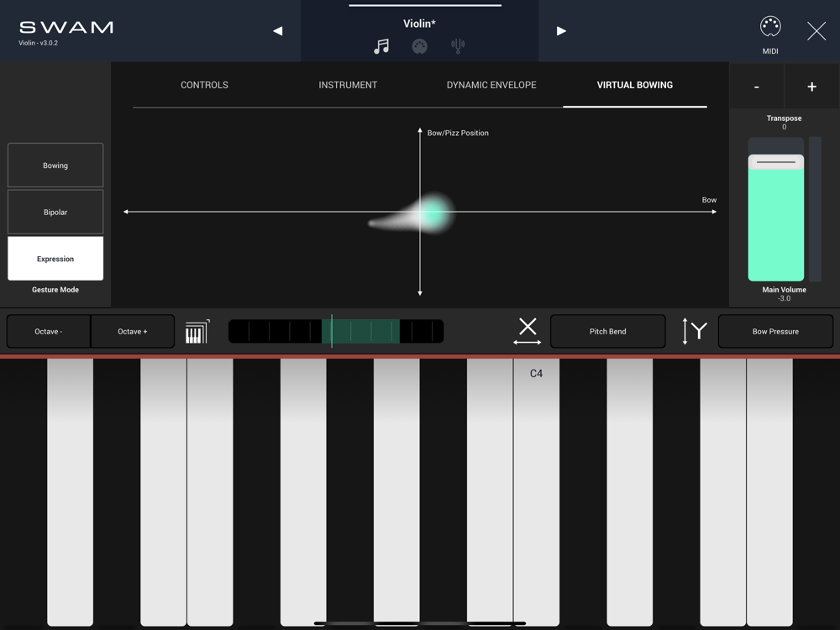This screenshot has height=630, width=840.
Task: Go to the previous preset with the left arrow
Action: click(x=277, y=31)
